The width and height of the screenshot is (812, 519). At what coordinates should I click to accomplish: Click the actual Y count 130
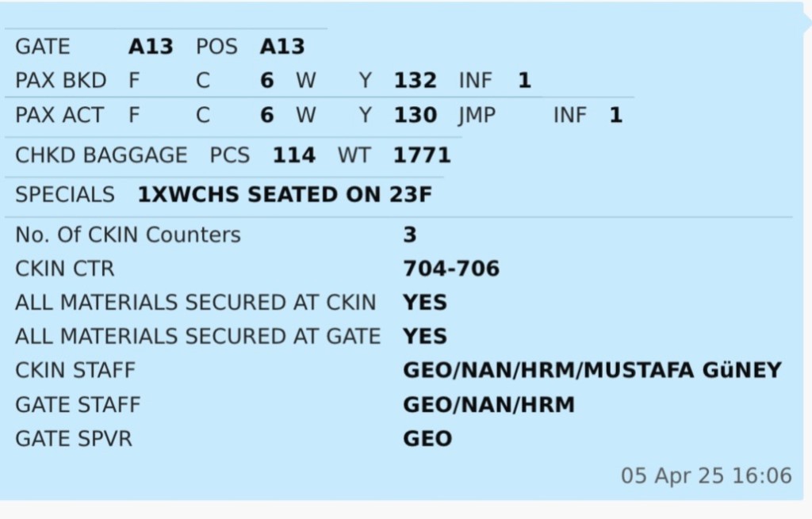coord(415,116)
